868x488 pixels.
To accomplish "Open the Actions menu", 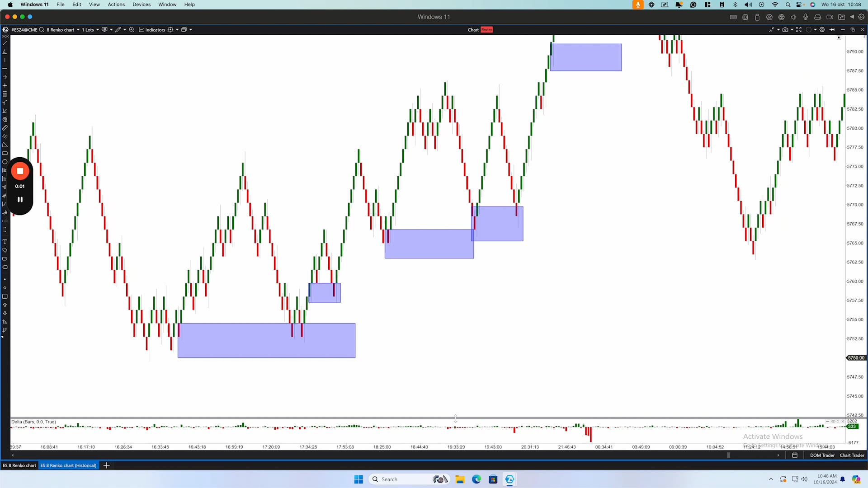I will [x=116, y=4].
